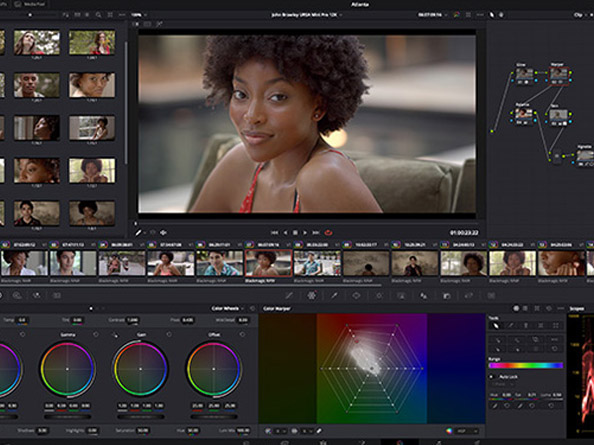
Task: Toggle the Auto Lock option
Action: point(492,377)
